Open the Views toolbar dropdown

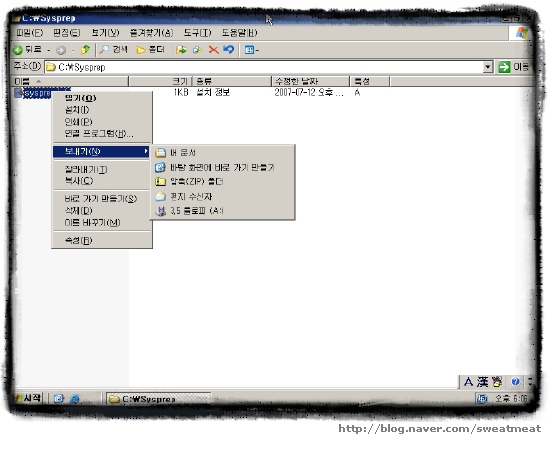[252, 50]
